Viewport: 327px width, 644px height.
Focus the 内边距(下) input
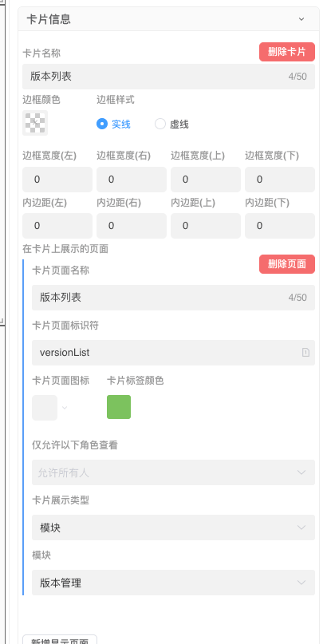(280, 226)
